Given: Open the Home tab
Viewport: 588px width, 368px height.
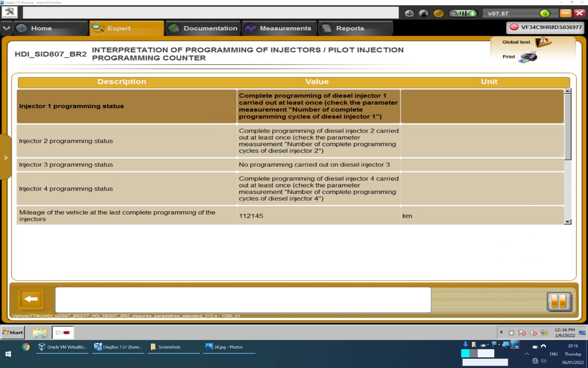Looking at the screenshot, I should coord(51,28).
